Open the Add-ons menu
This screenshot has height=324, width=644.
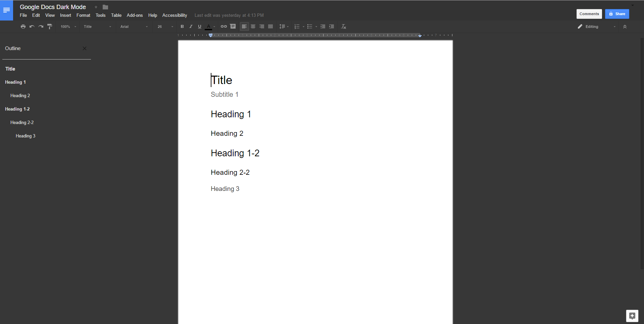pyautogui.click(x=135, y=15)
